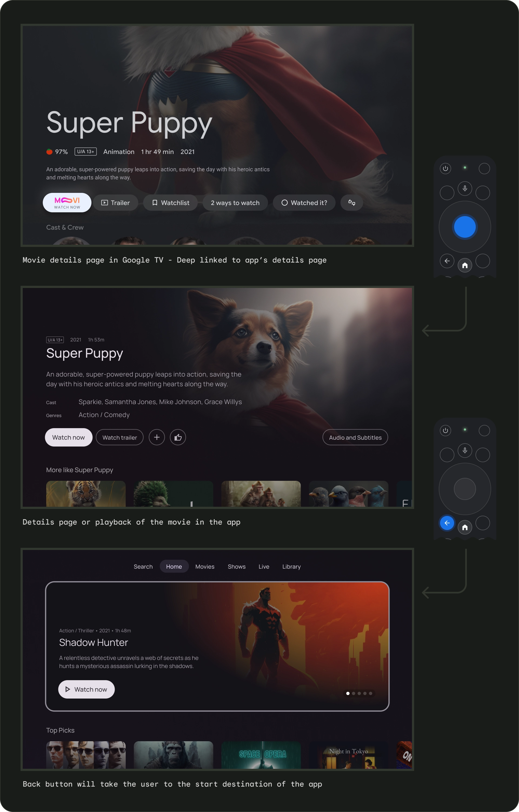Select the Movies tab in app header

point(204,567)
